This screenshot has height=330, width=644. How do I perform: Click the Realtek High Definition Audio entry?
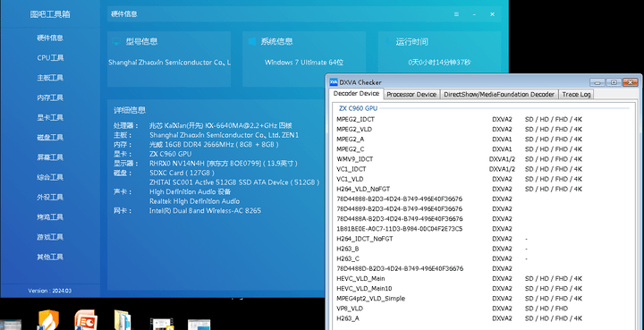(194, 201)
